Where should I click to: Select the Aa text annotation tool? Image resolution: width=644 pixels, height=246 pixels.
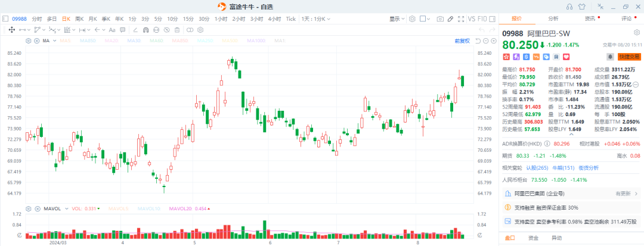[x=112, y=30]
